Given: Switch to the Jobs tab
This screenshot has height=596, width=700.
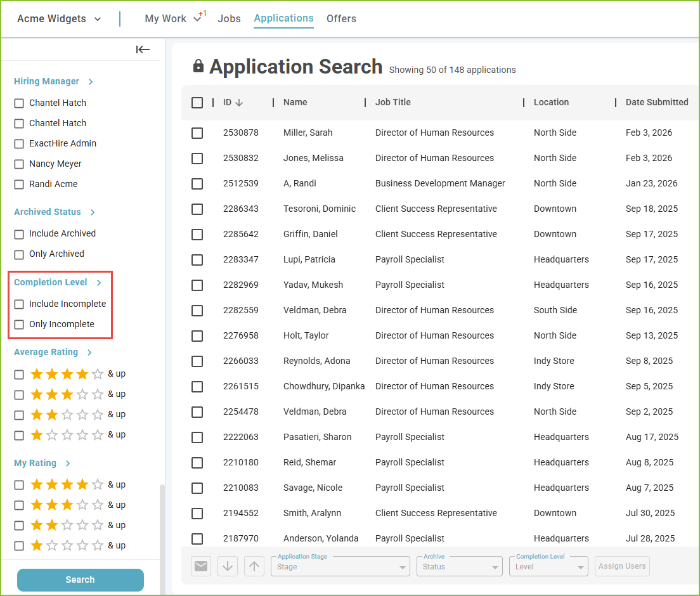Looking at the screenshot, I should click(x=229, y=19).
